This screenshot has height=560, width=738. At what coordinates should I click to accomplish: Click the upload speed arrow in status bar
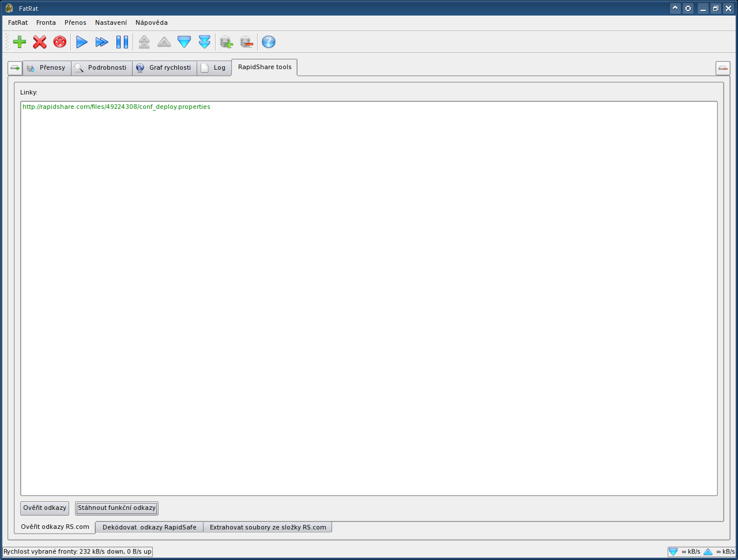[708, 552]
